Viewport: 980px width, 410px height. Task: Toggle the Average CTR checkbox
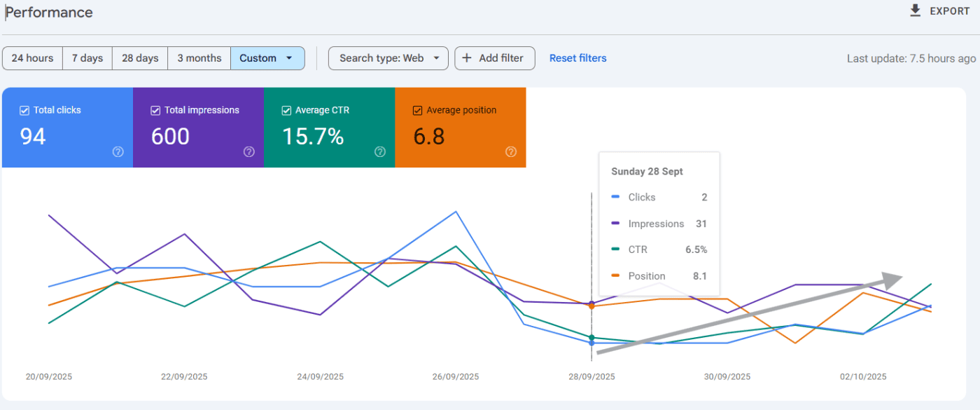pyautogui.click(x=286, y=110)
